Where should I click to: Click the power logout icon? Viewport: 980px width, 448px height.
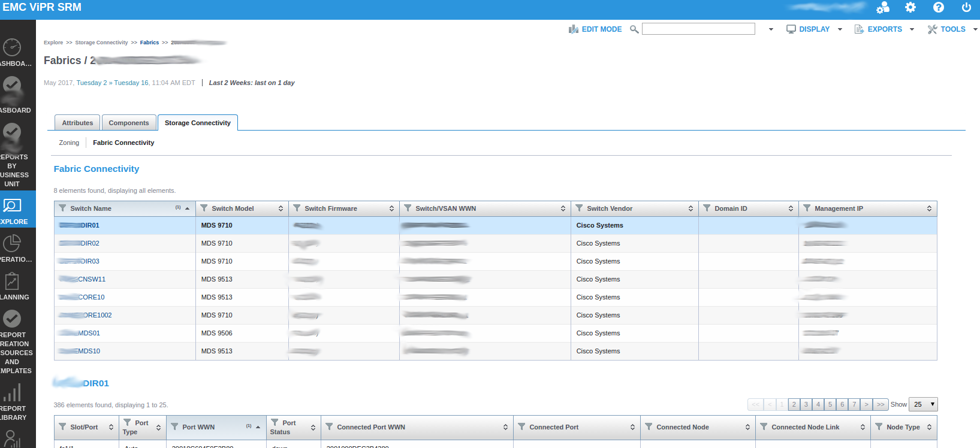pos(966,7)
